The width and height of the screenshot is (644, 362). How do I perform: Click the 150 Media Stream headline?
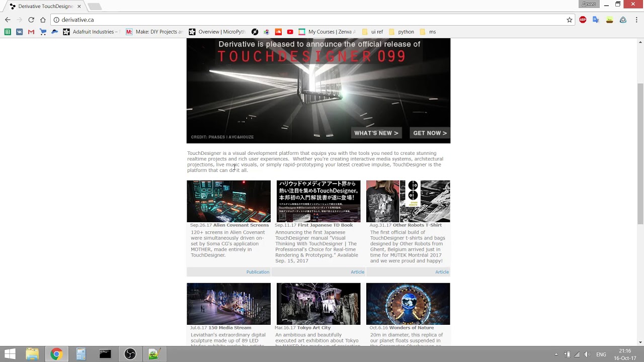tap(230, 328)
